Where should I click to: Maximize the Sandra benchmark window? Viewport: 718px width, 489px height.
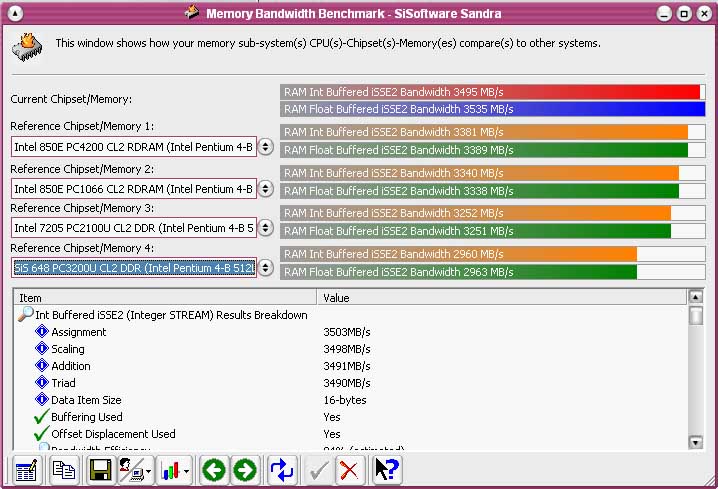[x=684, y=14]
